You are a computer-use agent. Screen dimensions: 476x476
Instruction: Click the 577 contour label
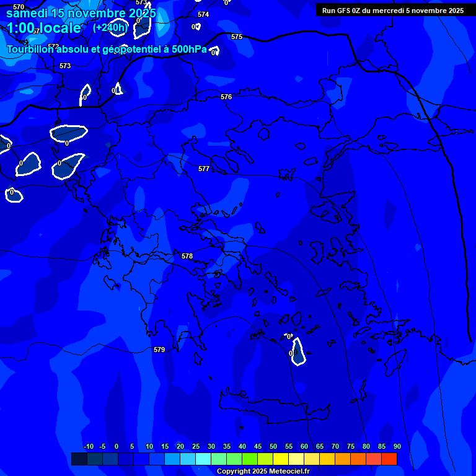204,169
